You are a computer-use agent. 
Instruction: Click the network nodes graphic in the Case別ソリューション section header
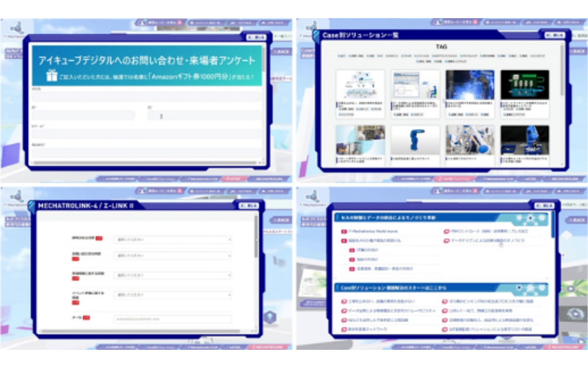point(525,288)
